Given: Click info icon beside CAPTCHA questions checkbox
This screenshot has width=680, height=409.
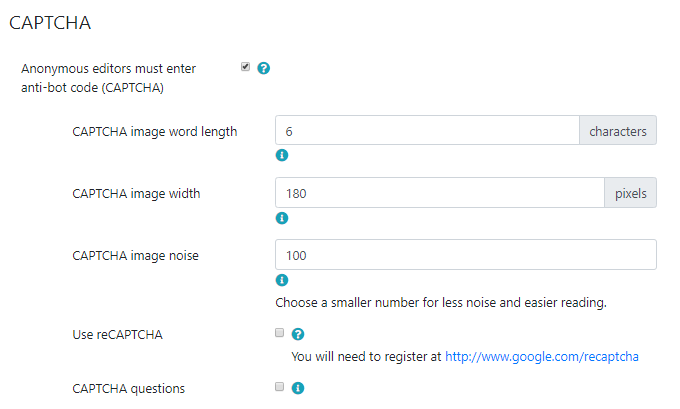Looking at the screenshot, I should coord(298,388).
